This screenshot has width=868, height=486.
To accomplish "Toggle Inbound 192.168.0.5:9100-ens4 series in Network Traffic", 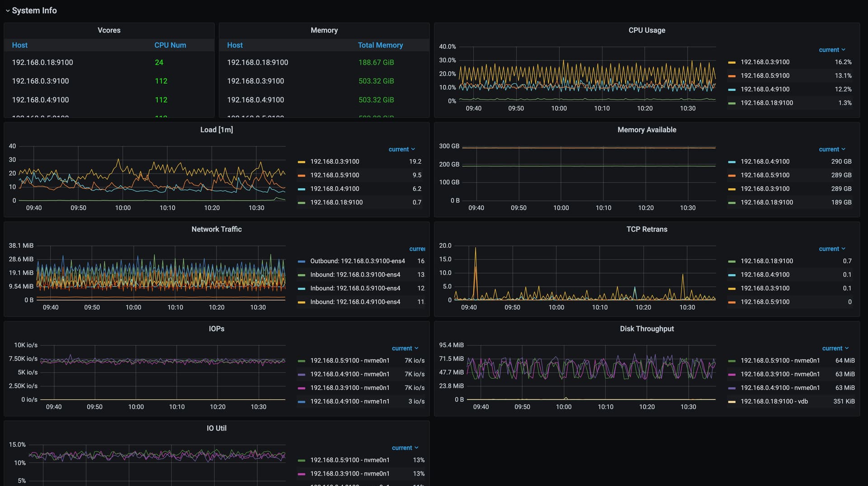I will [355, 288].
